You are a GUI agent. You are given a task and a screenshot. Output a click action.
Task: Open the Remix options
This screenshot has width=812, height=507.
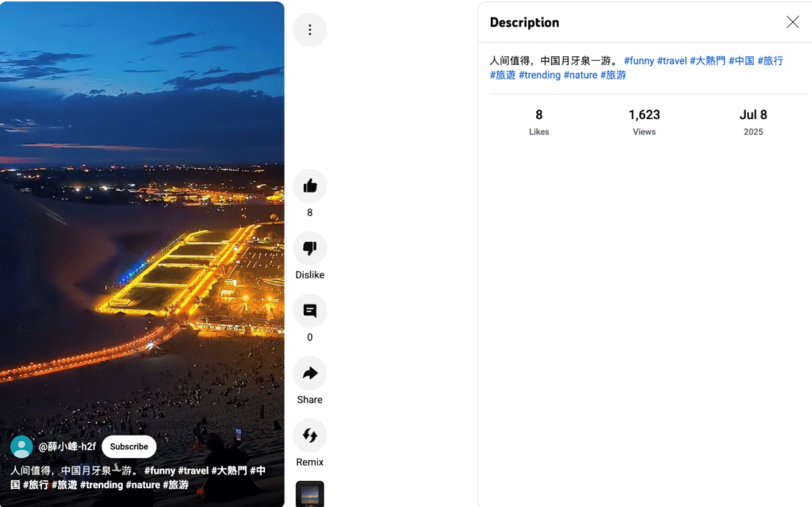(x=309, y=436)
